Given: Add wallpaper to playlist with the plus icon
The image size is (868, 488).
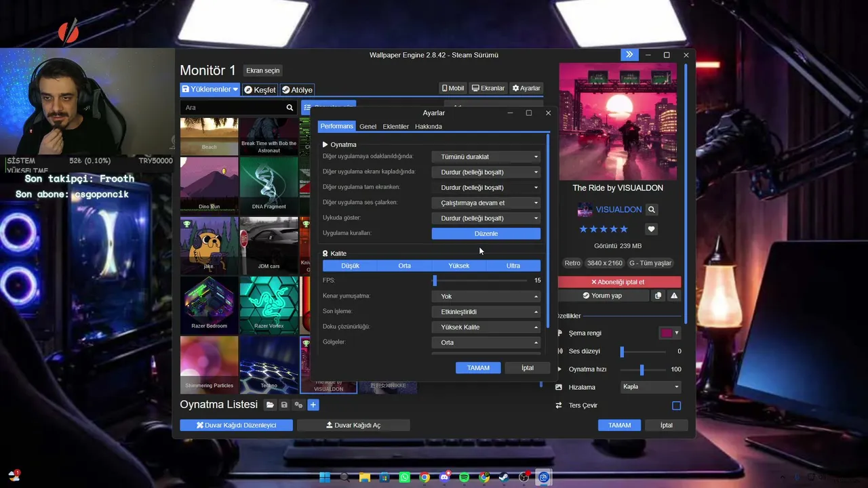Looking at the screenshot, I should tap(313, 405).
